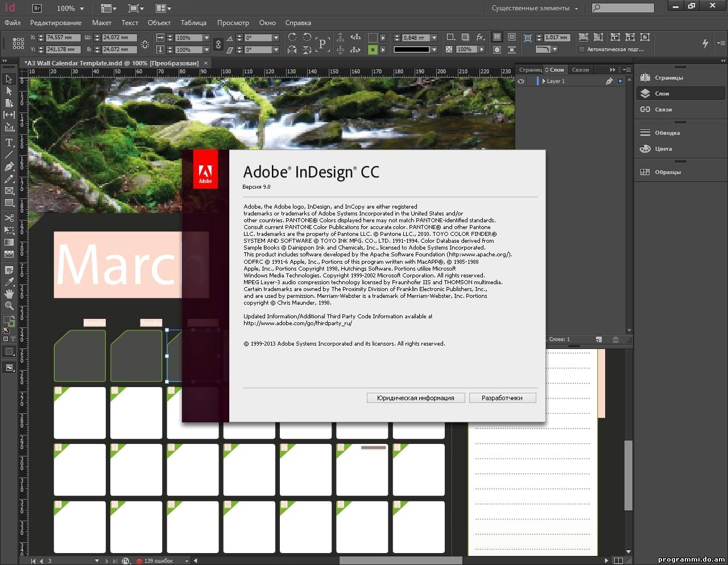Create new layer in Layers panel
Screen dimensions: 728x565
[x=599, y=339]
